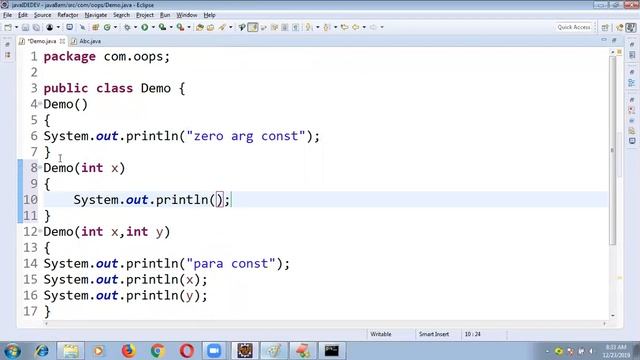Open the Run menu
Screen dimensions: 640x360
[165, 15]
